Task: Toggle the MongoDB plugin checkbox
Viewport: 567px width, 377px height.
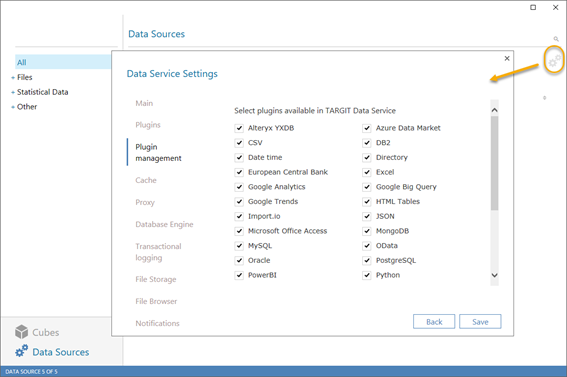Action: pos(367,231)
